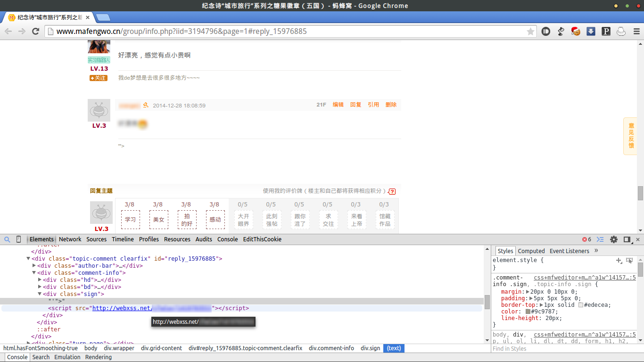644x362 pixels.
Task: Open the Resources panel
Action: pos(177,239)
